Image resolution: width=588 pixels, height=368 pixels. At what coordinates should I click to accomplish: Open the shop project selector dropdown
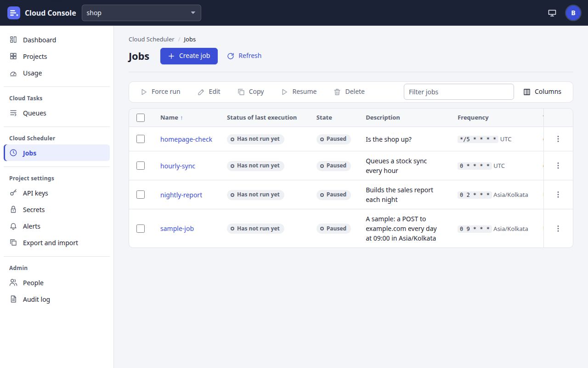[141, 13]
